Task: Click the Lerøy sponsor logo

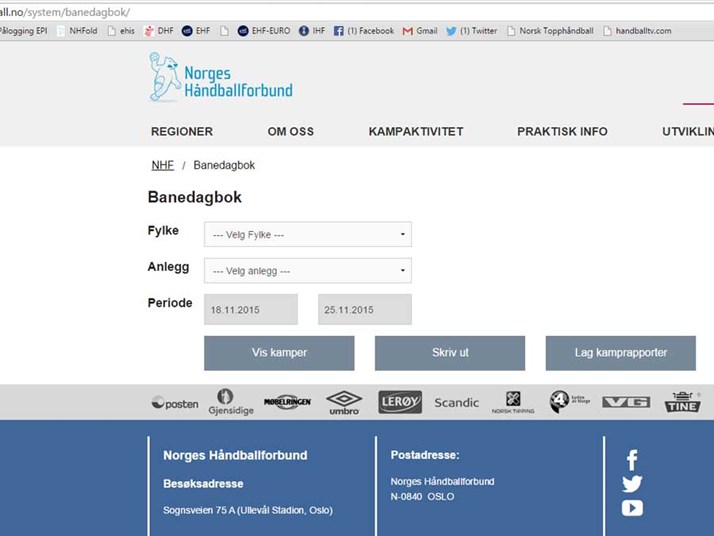Action: tap(400, 402)
